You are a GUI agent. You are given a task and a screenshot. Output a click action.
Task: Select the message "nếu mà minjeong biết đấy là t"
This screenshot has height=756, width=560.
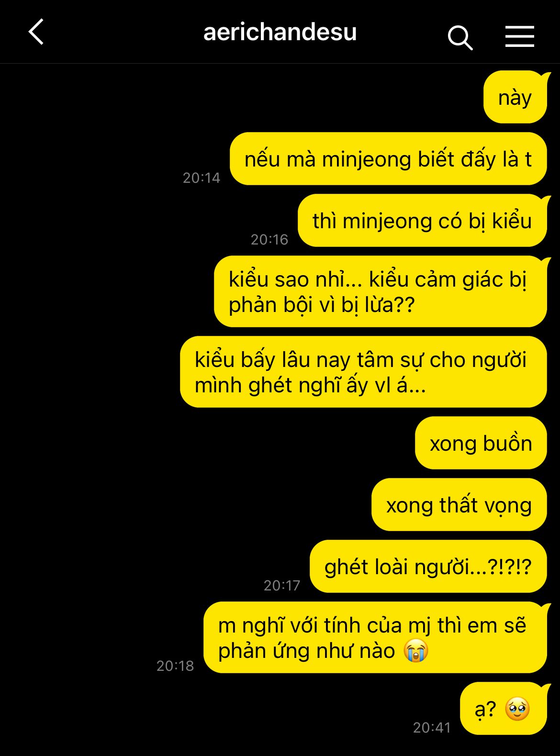click(x=388, y=159)
